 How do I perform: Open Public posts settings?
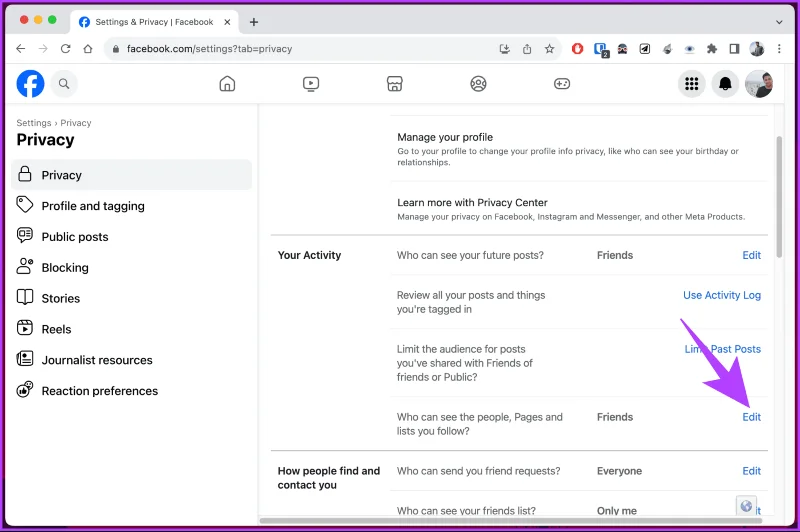131,237
